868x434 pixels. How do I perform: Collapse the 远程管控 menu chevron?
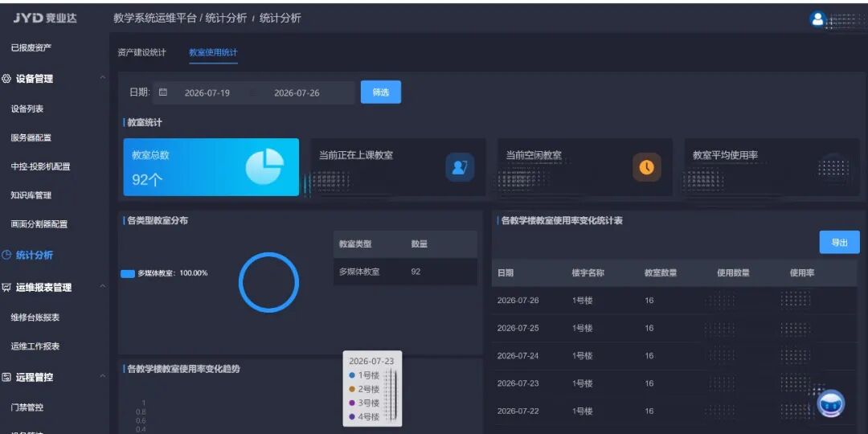pyautogui.click(x=102, y=376)
